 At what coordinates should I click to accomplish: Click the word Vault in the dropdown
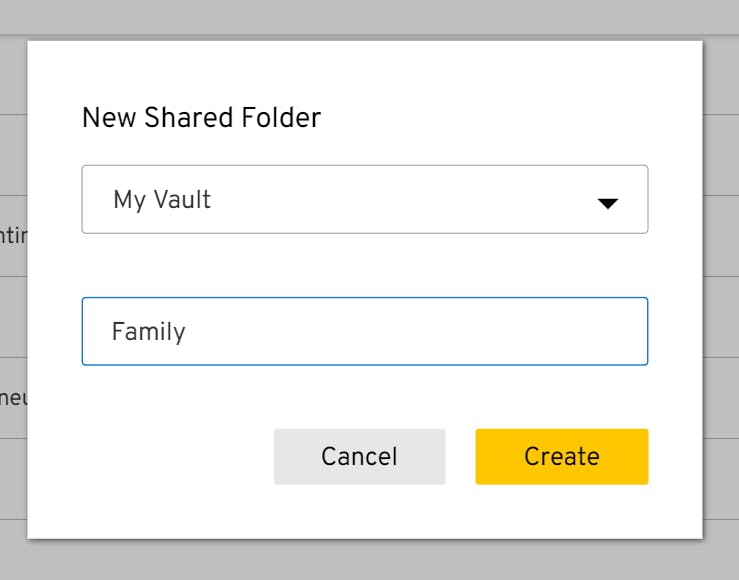coord(182,200)
